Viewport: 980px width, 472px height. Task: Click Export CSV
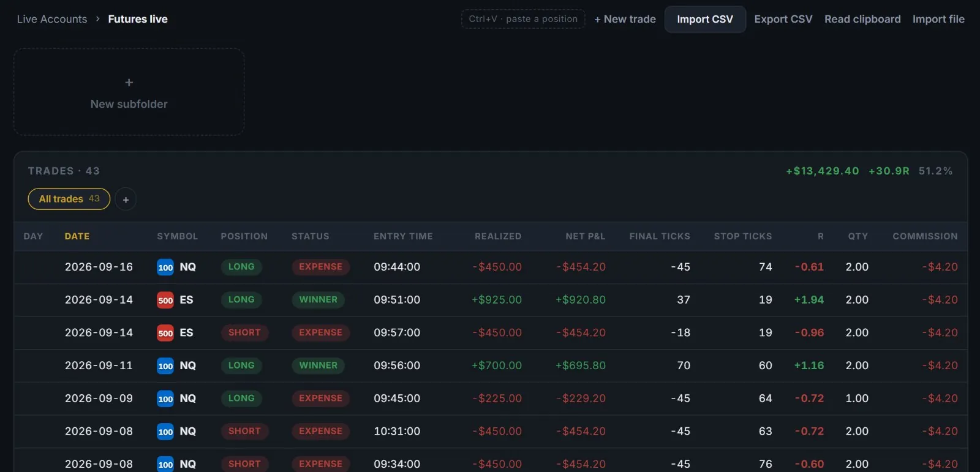[x=783, y=19]
